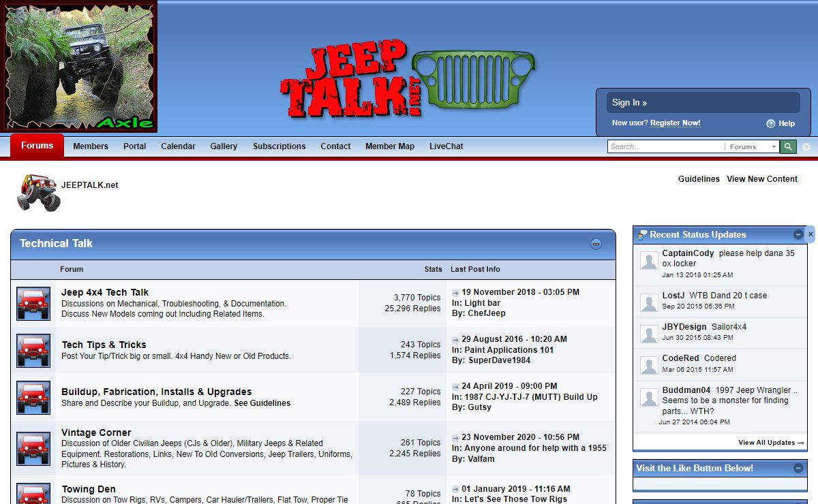This screenshot has width=818, height=504.
Task: Open Buildup, Fabrication, Installs & Upgrades forum
Action: click(157, 392)
